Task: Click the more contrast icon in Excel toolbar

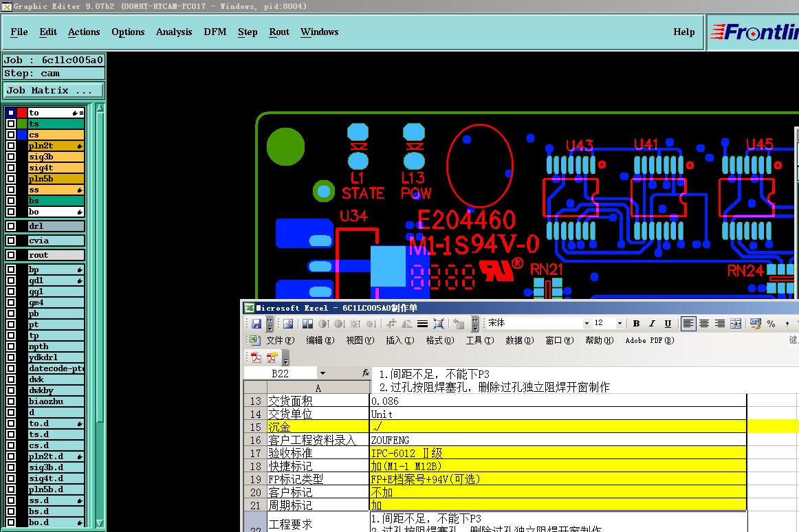Action: tap(323, 324)
